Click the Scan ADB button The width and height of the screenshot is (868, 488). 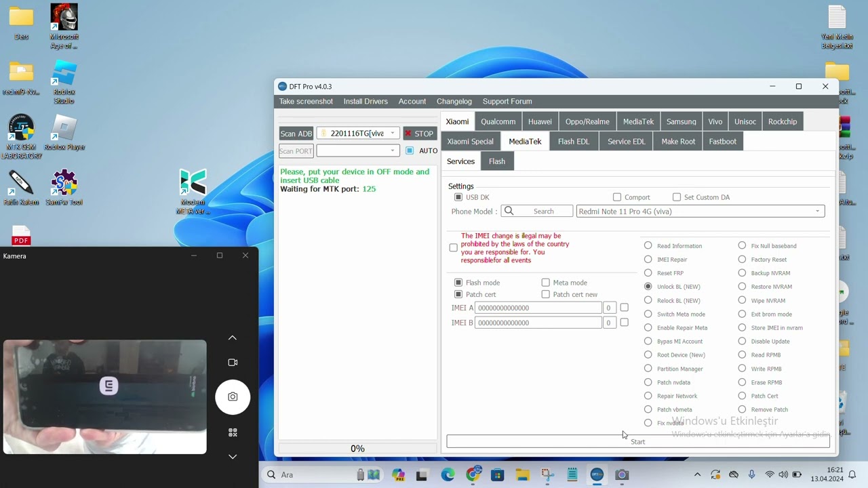[296, 134]
